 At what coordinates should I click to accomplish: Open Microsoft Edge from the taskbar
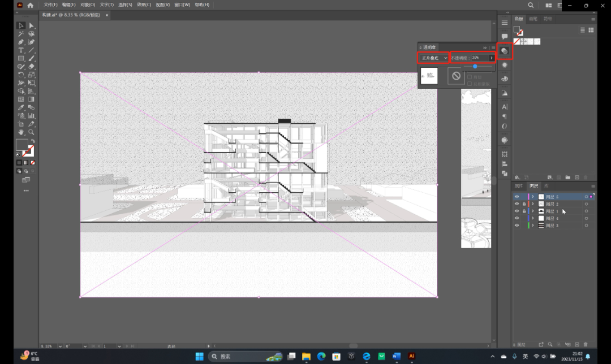pyautogui.click(x=321, y=356)
